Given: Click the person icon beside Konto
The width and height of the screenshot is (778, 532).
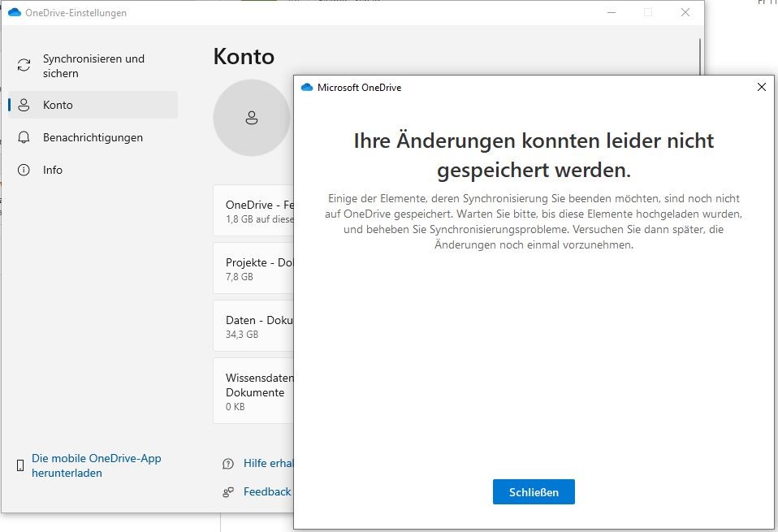Looking at the screenshot, I should [x=24, y=105].
